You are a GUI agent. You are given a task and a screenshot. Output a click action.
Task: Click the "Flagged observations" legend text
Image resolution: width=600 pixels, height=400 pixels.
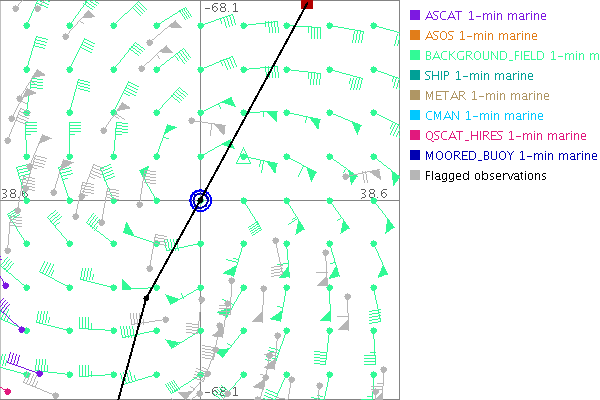(485, 176)
